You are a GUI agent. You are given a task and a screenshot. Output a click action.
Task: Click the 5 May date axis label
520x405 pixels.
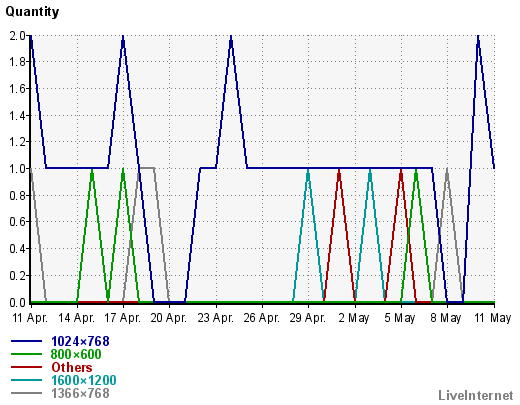pyautogui.click(x=400, y=318)
